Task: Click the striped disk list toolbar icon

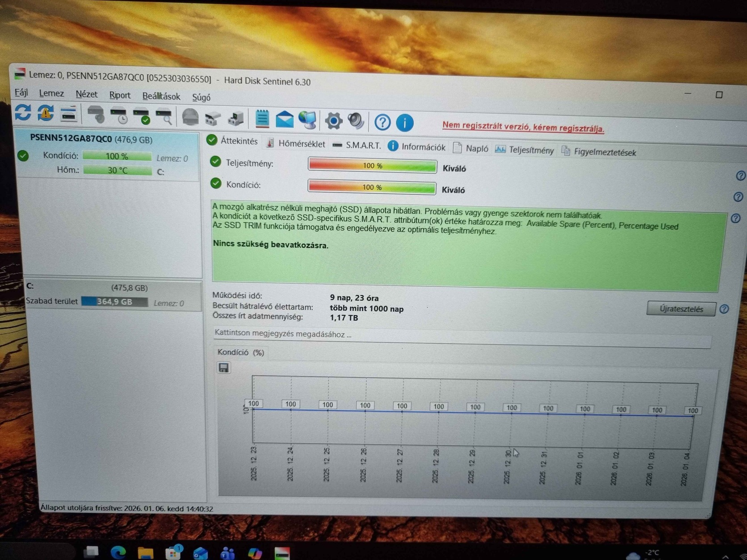Action: pos(69,114)
